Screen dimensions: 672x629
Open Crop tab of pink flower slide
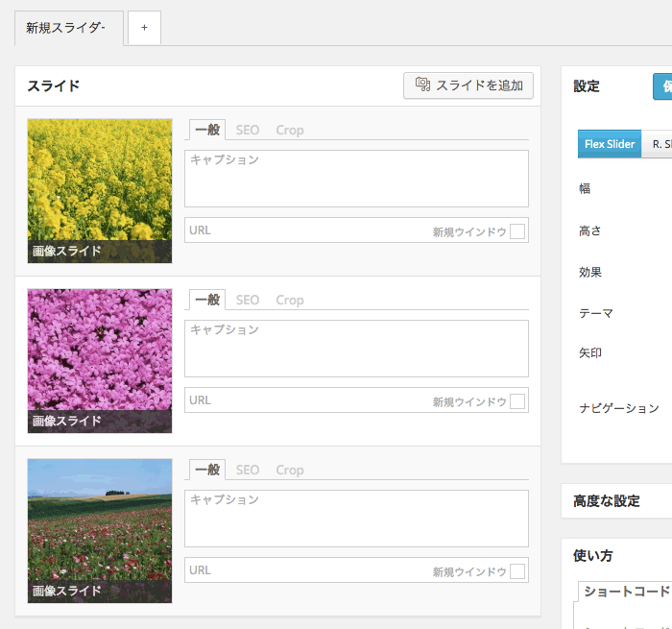pyautogui.click(x=290, y=300)
